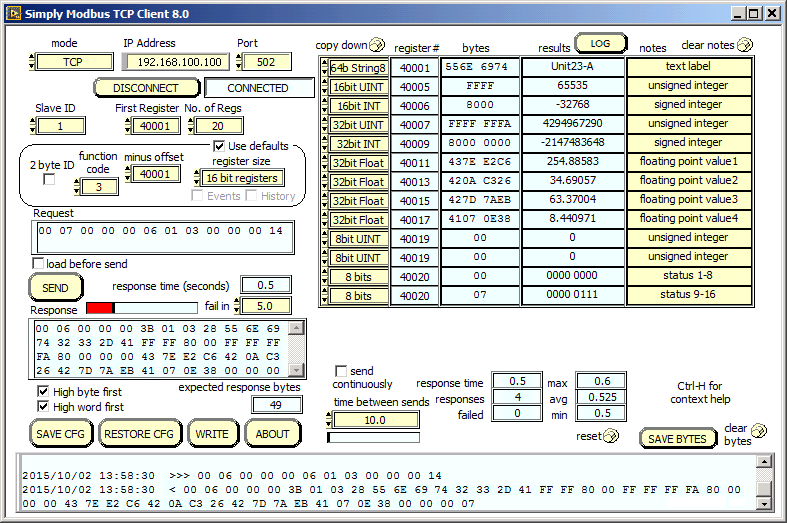787x523 pixels.
Task: Change the 16bit INT data type selector
Action: tap(358, 106)
